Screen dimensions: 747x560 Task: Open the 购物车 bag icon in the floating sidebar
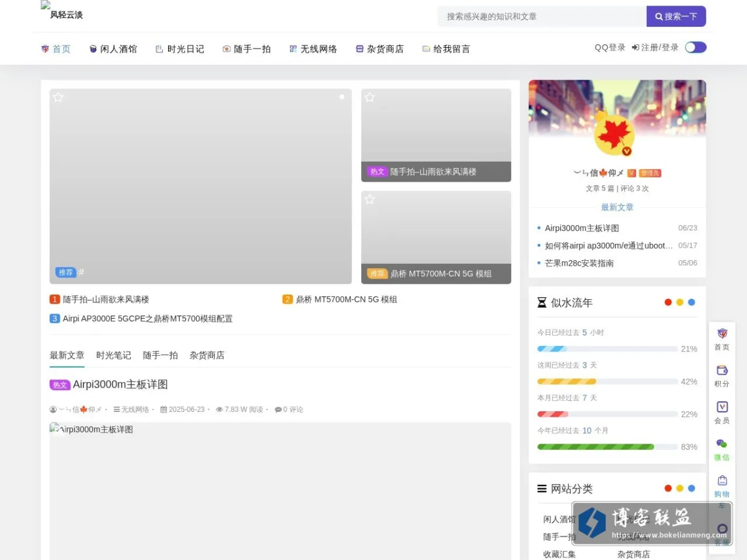pos(722,480)
